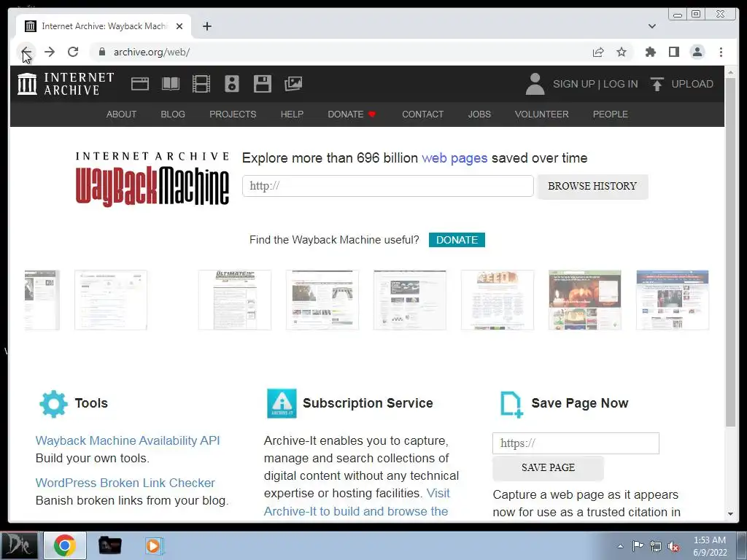
Task: Share this page icon in address bar
Action: click(598, 52)
